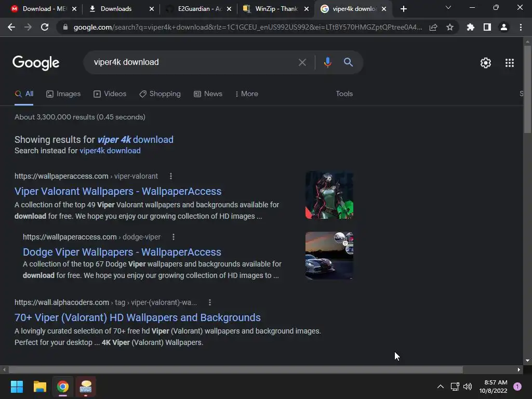Open tab search chevron
Image resolution: width=532 pixels, height=399 pixels.
pyautogui.click(x=448, y=7)
